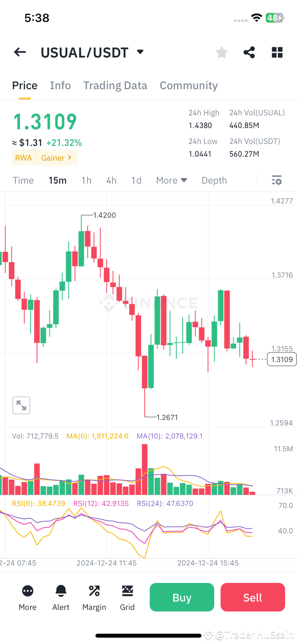Expand the chart to fullscreen

coord(21,405)
